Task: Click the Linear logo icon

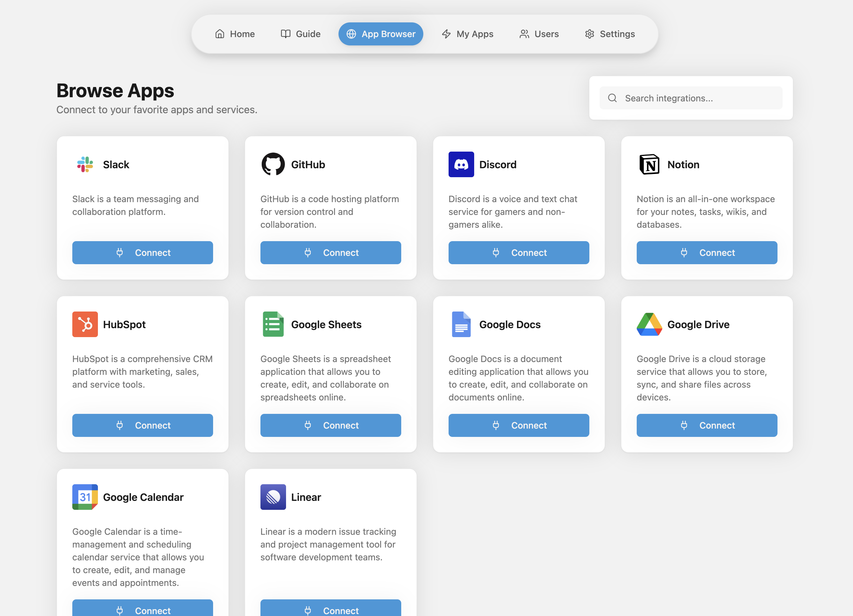Action: click(273, 497)
